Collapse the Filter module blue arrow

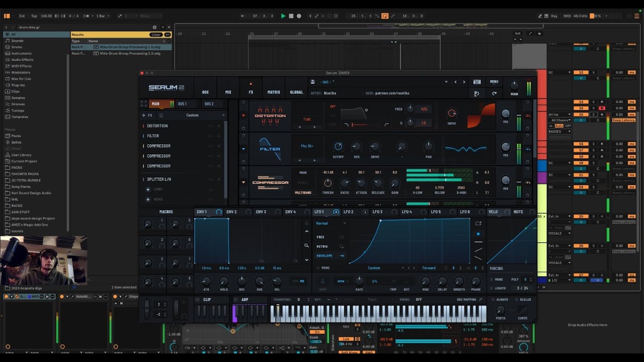[244, 149]
